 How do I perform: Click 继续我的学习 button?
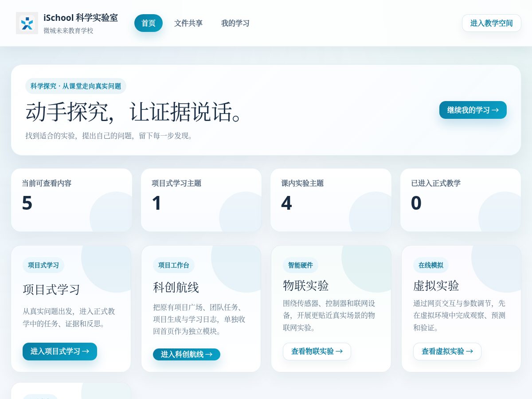pyautogui.click(x=473, y=110)
